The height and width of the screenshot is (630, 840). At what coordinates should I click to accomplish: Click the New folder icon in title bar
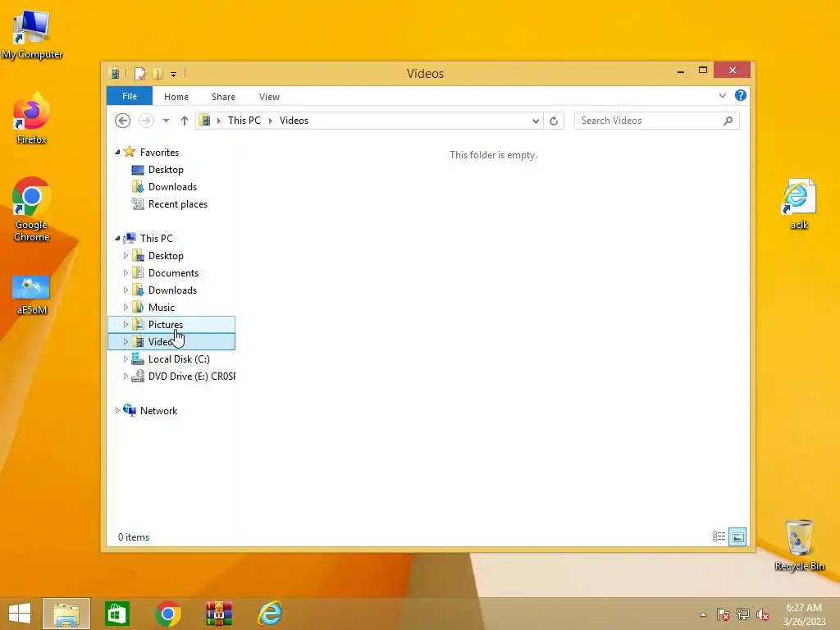click(x=158, y=73)
